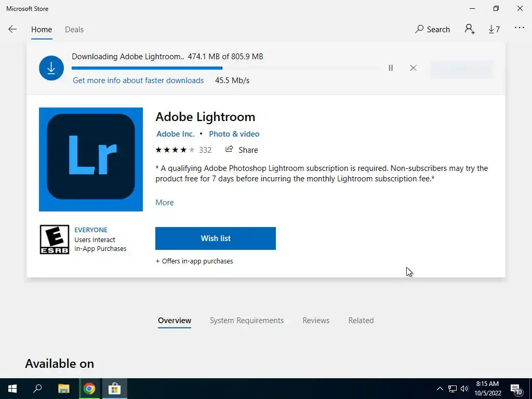Click the sign-in account icon
Viewport: 532px width, 399px height.
coord(470,29)
